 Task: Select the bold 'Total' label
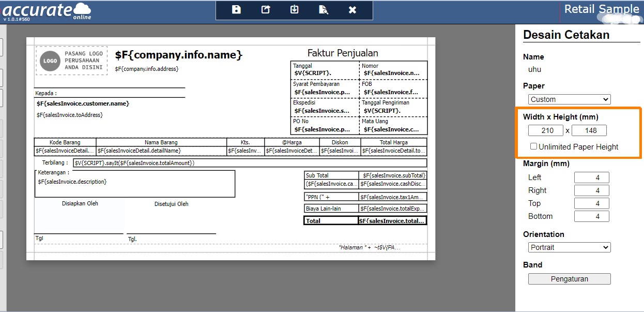pyautogui.click(x=331, y=220)
